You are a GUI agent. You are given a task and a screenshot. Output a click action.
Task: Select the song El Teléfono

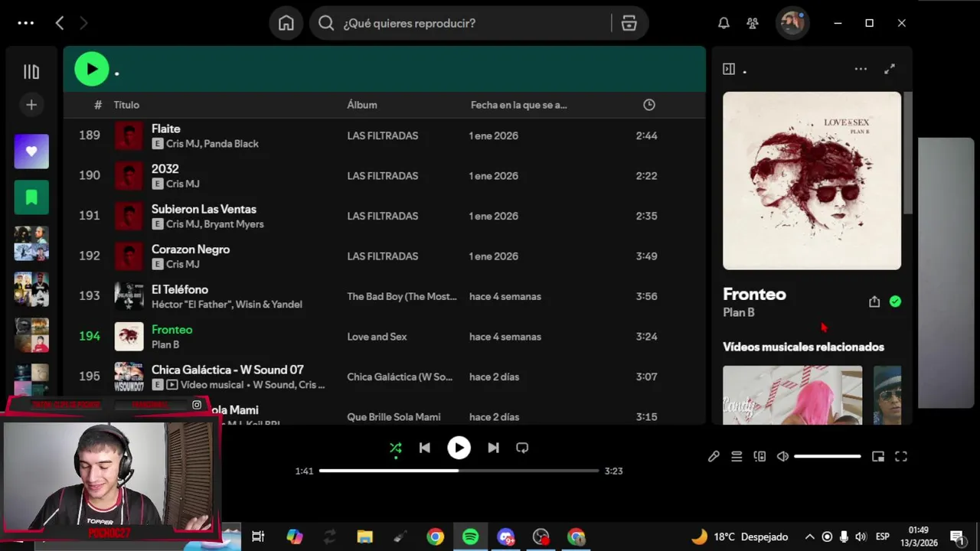click(x=180, y=289)
